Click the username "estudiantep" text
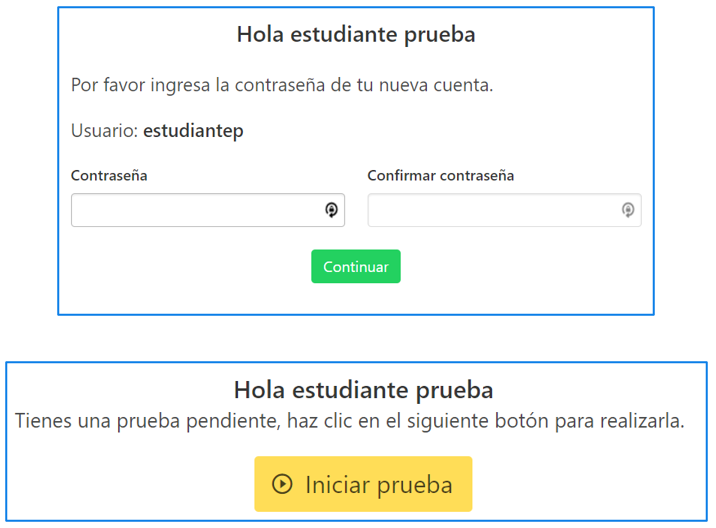The height and width of the screenshot is (528, 716). click(x=193, y=131)
